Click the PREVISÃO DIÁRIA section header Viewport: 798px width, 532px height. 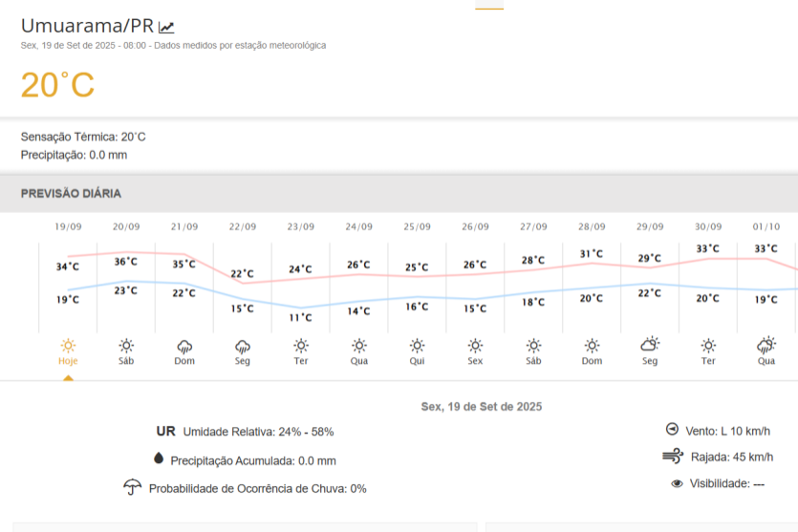(x=72, y=193)
